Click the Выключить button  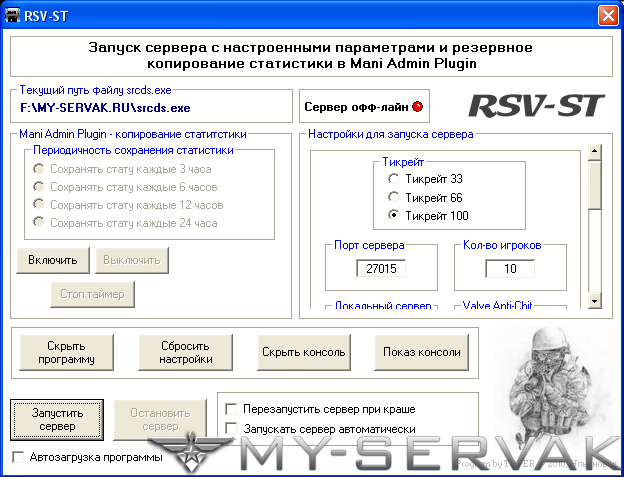point(132,260)
